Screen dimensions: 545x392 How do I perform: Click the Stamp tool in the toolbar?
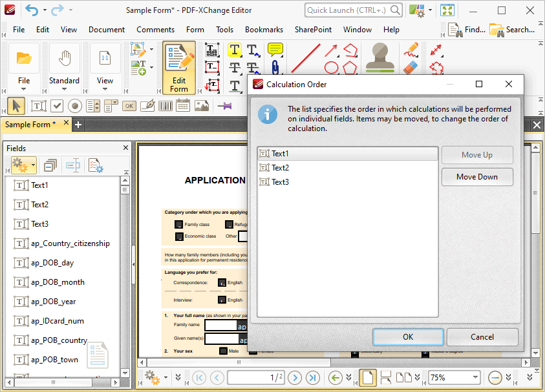(380, 57)
